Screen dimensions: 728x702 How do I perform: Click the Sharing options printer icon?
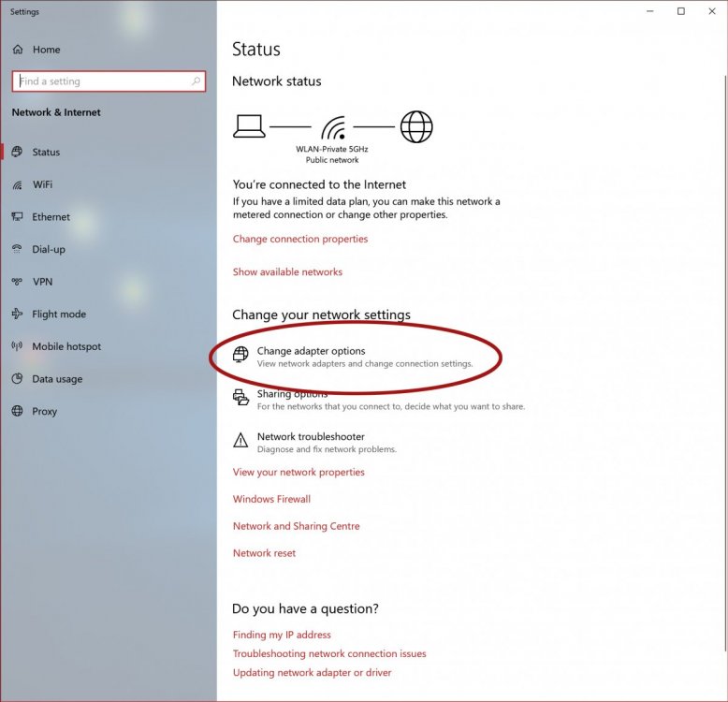[240, 398]
